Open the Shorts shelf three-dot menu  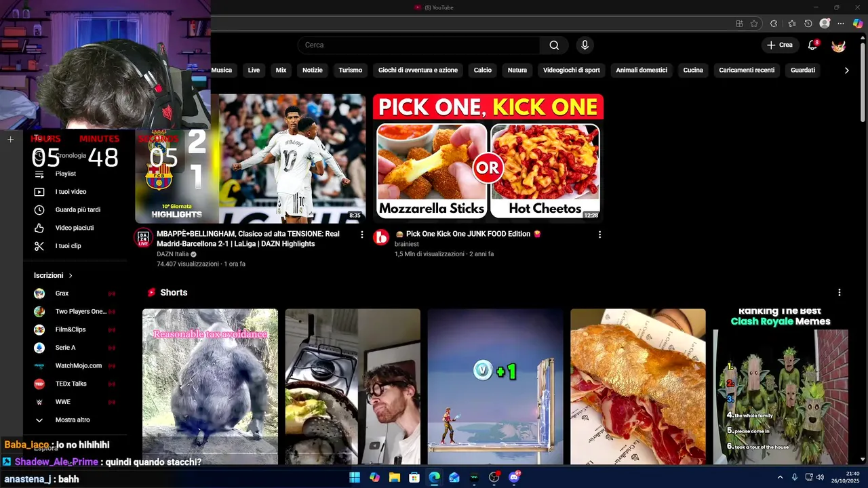pyautogui.click(x=840, y=293)
